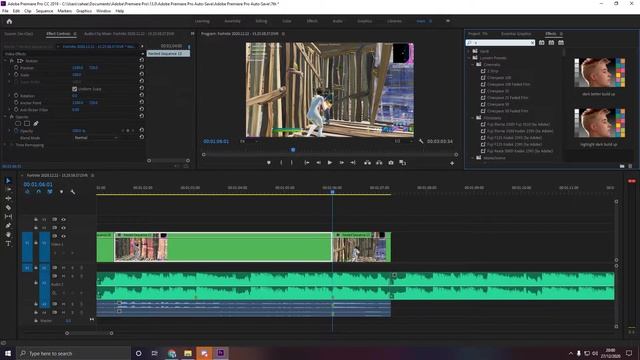This screenshot has width=640, height=360.
Task: Collapse the Lumetri Presets folder
Action: [469, 58]
